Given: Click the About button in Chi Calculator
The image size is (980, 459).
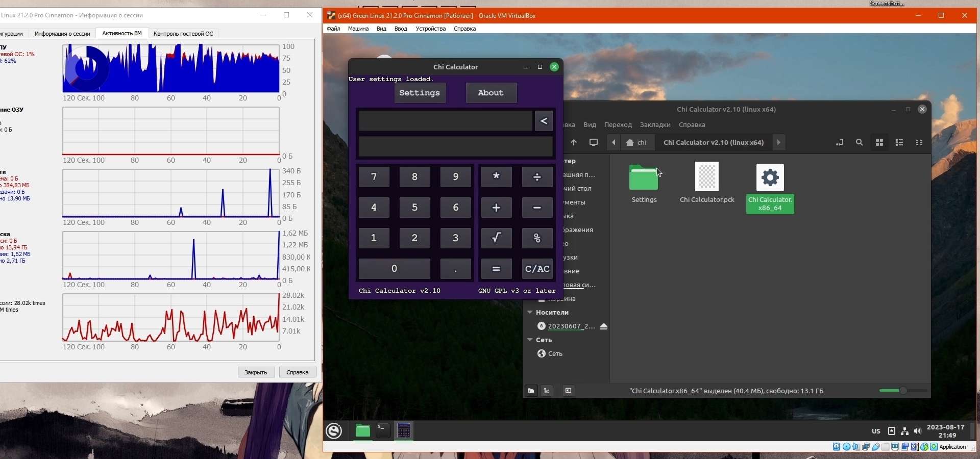Looking at the screenshot, I should 491,93.
